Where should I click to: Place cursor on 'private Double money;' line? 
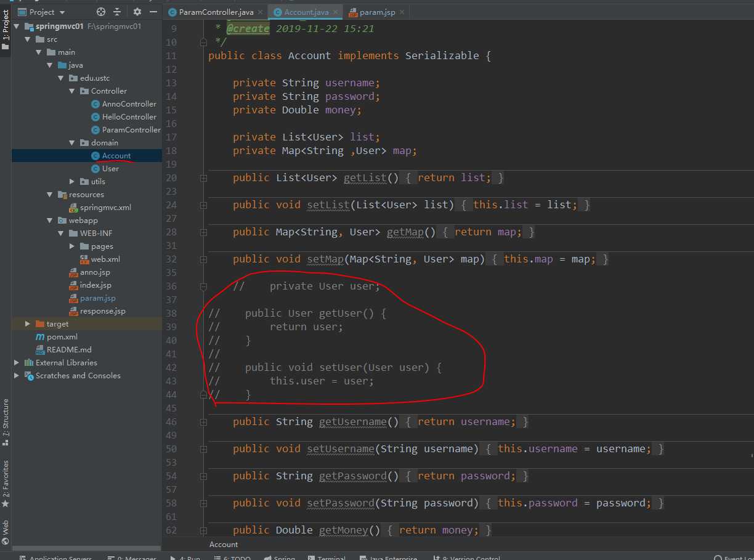click(x=298, y=110)
